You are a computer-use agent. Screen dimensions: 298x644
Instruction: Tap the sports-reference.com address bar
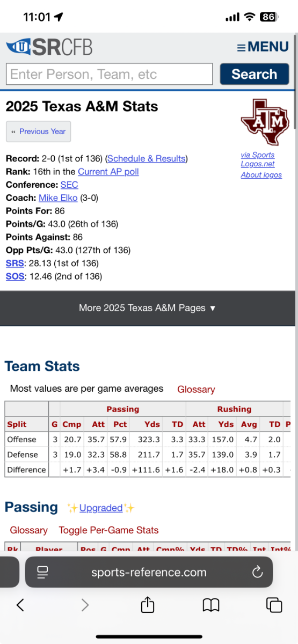point(149,572)
